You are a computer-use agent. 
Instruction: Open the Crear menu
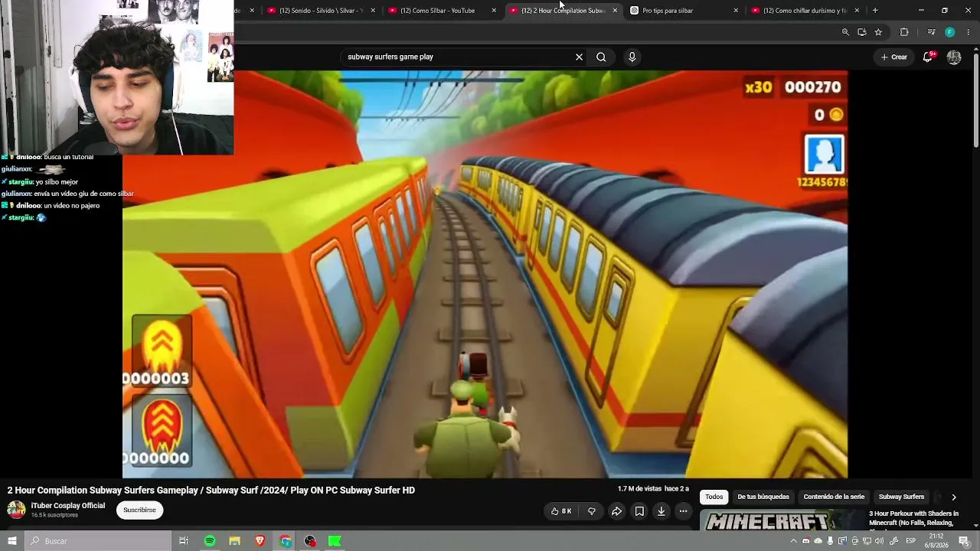893,57
